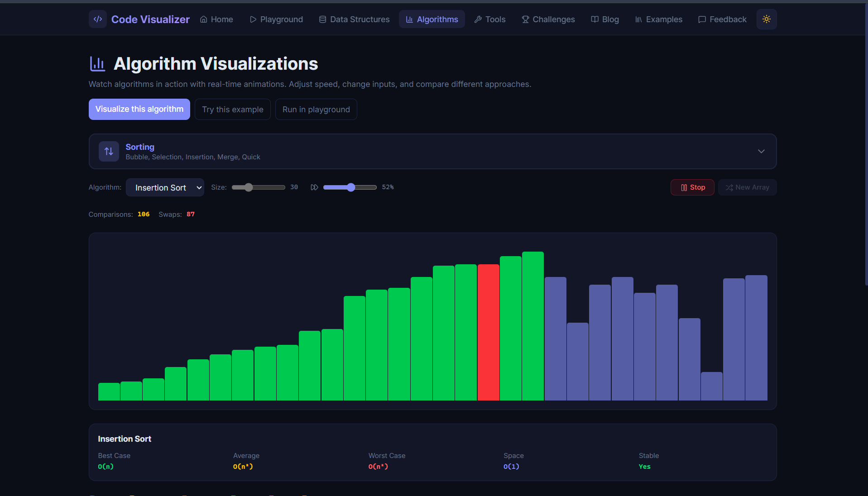
Task: Click the Space O(1) value
Action: pos(511,467)
